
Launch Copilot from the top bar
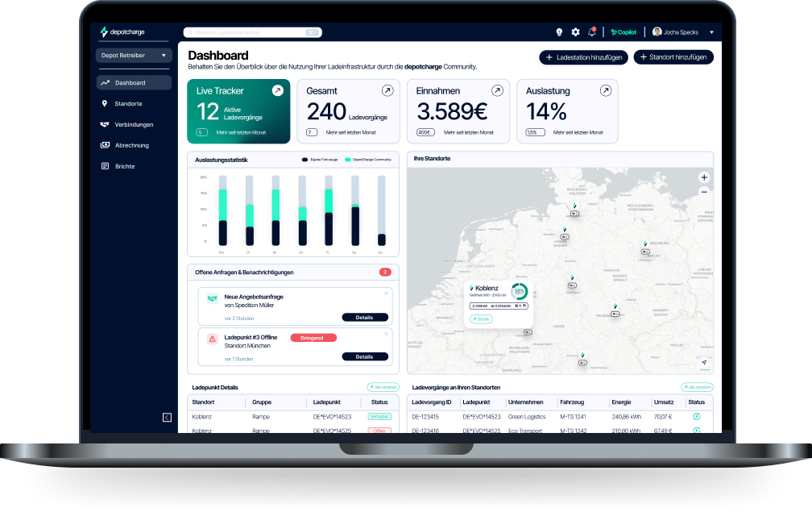pyautogui.click(x=623, y=32)
